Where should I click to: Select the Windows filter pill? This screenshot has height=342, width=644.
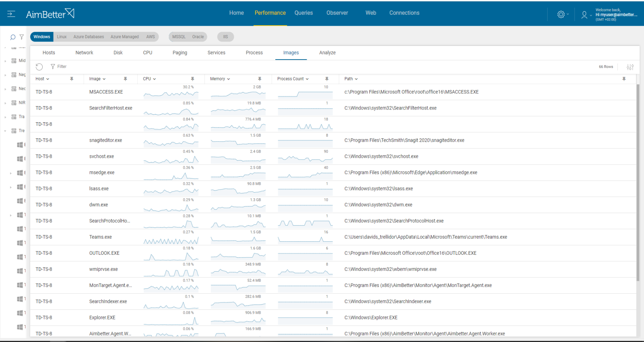[x=42, y=37]
